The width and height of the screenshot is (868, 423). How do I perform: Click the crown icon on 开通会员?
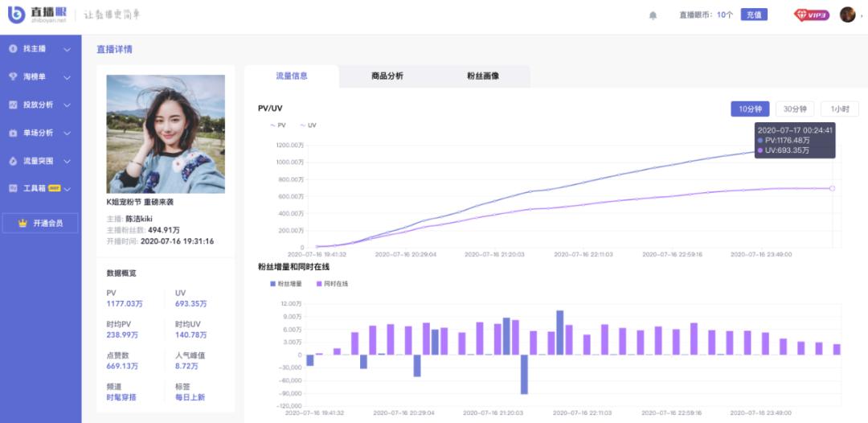click(23, 224)
